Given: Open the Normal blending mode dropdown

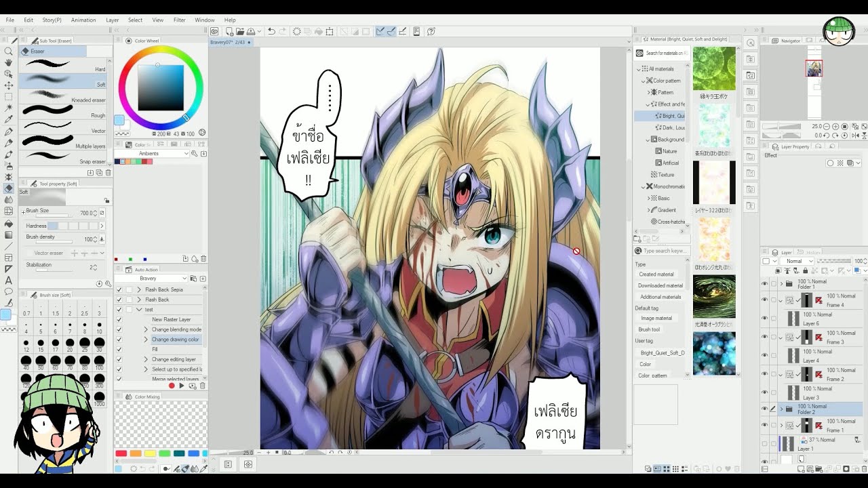Looking at the screenshot, I should tap(796, 261).
